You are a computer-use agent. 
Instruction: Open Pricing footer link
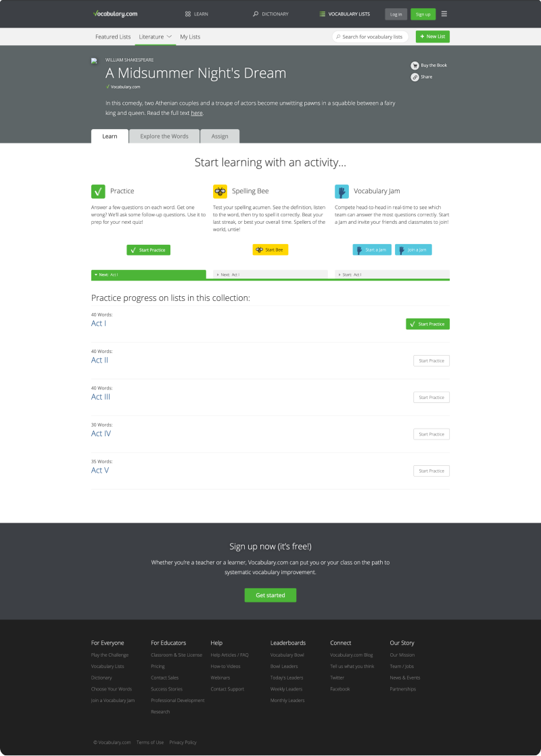click(x=158, y=666)
